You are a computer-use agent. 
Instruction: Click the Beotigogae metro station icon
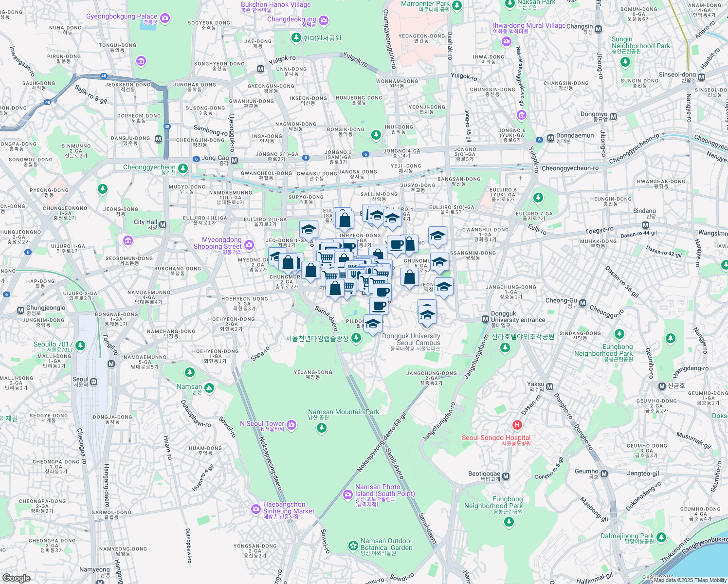(x=506, y=476)
